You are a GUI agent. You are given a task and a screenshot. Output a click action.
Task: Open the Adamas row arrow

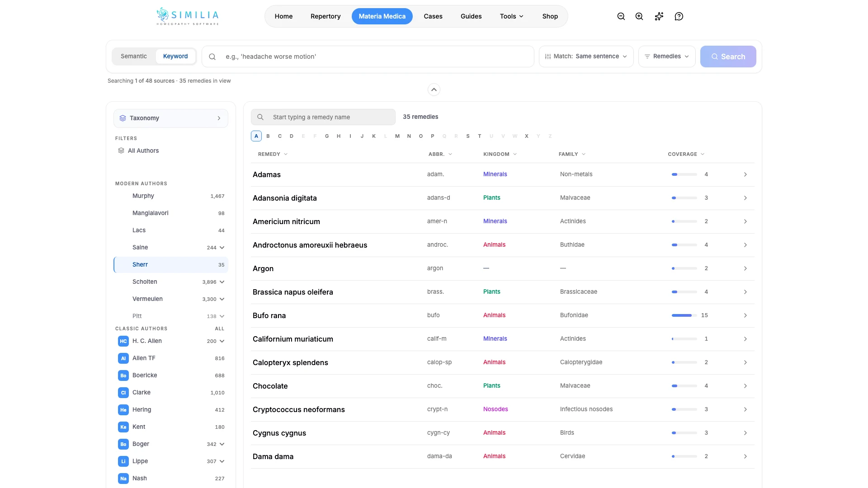pos(745,174)
